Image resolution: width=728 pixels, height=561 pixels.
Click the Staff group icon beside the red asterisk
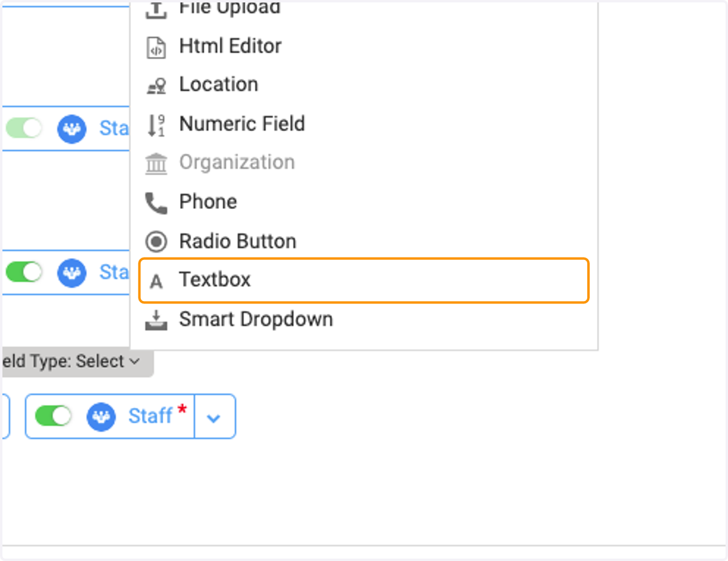coord(101,416)
